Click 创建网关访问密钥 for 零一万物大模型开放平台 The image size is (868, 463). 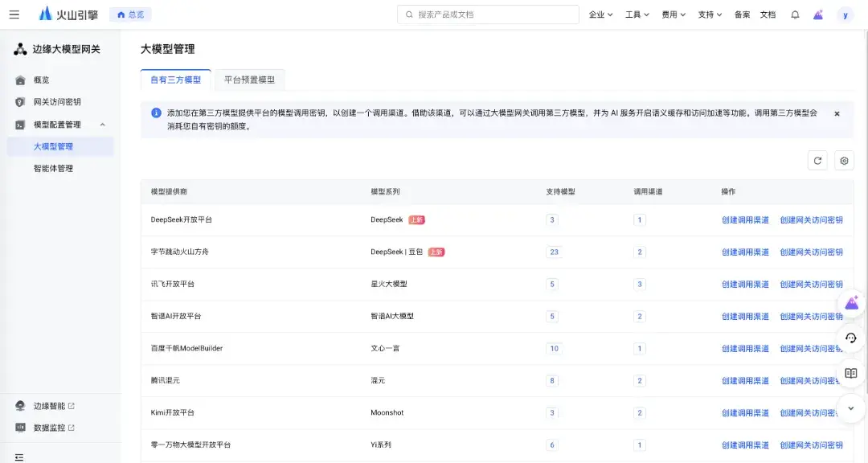click(x=812, y=445)
